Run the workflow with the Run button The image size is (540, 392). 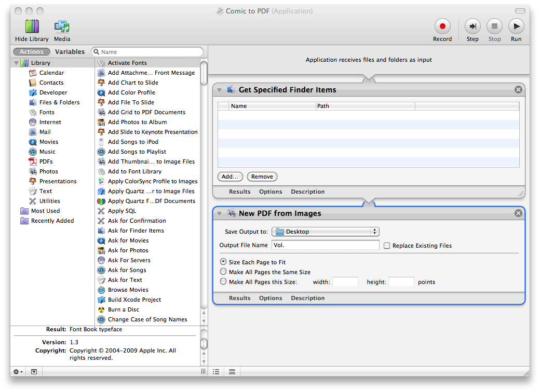coord(516,26)
